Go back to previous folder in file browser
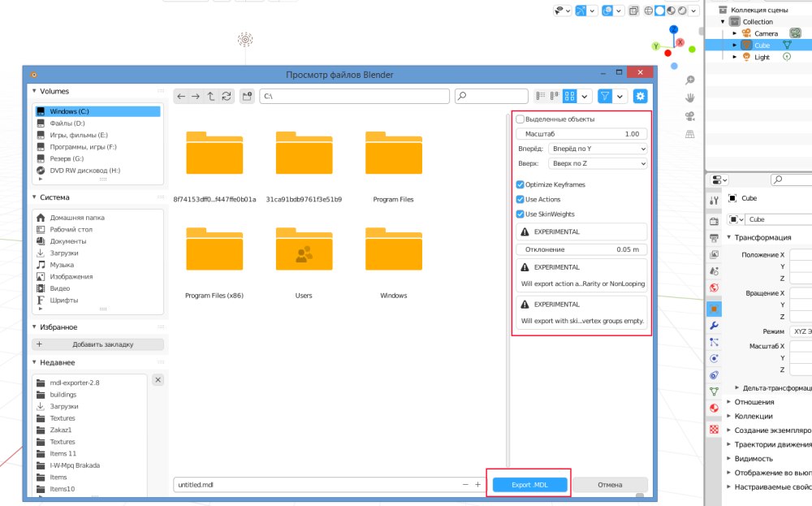812x506 pixels. [181, 97]
